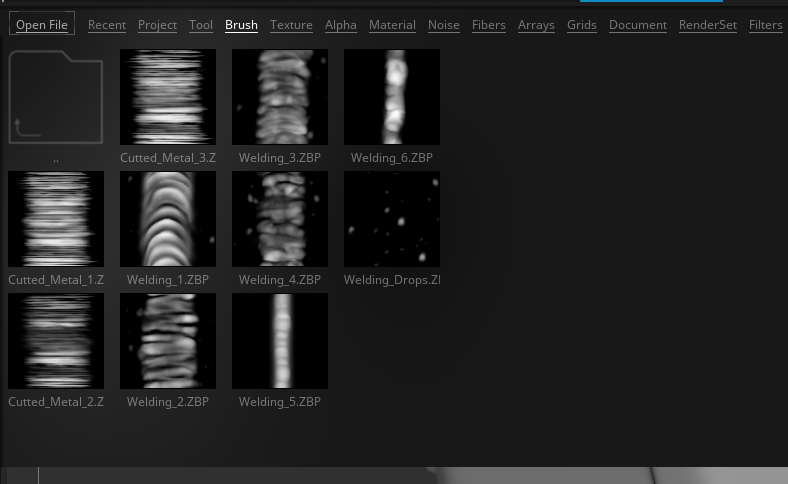Open the Filters tab

click(x=765, y=25)
